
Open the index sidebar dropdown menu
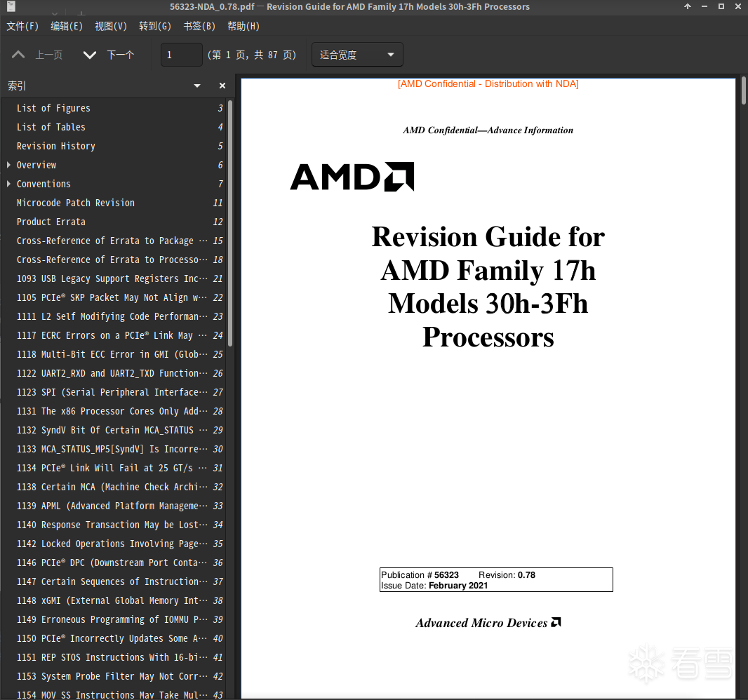[197, 86]
